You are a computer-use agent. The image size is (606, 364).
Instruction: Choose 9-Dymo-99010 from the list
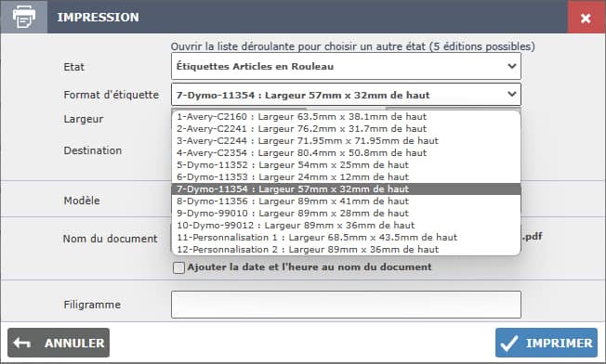coord(346,213)
